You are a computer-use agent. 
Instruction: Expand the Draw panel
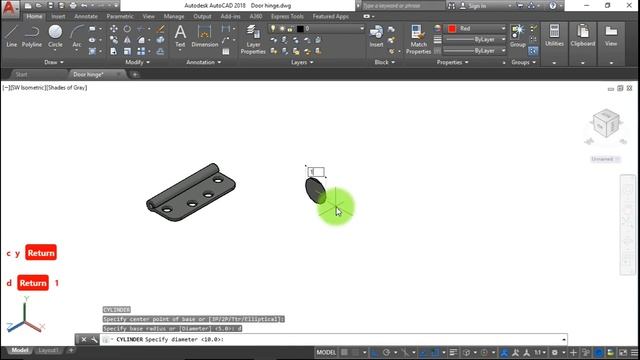coord(53,62)
